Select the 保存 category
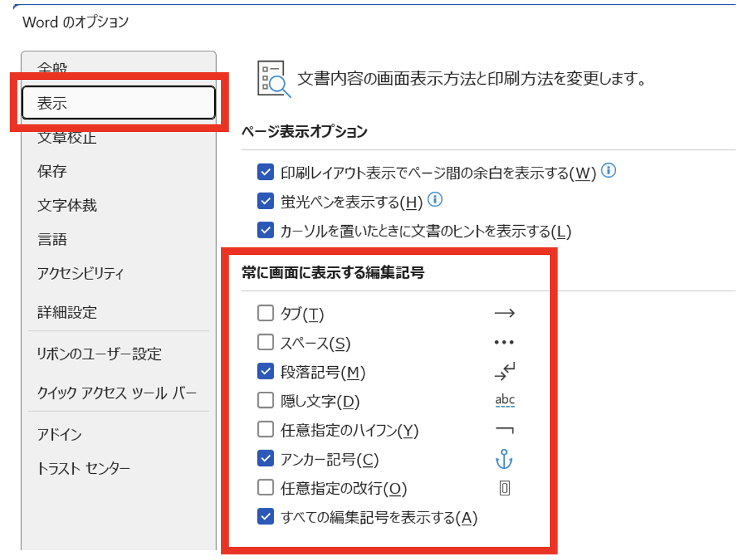The image size is (737, 560). click(52, 172)
